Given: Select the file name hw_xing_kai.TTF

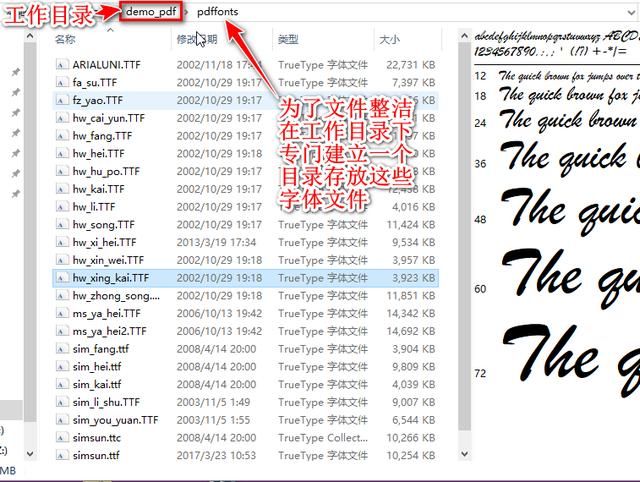Looking at the screenshot, I should tap(111, 278).
